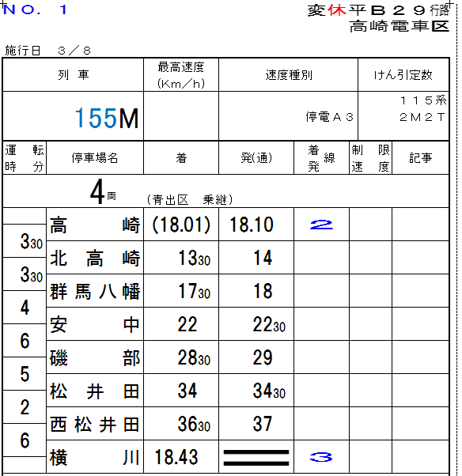
Task: Select the 高崎電車区 header text
Action: pyautogui.click(x=400, y=26)
